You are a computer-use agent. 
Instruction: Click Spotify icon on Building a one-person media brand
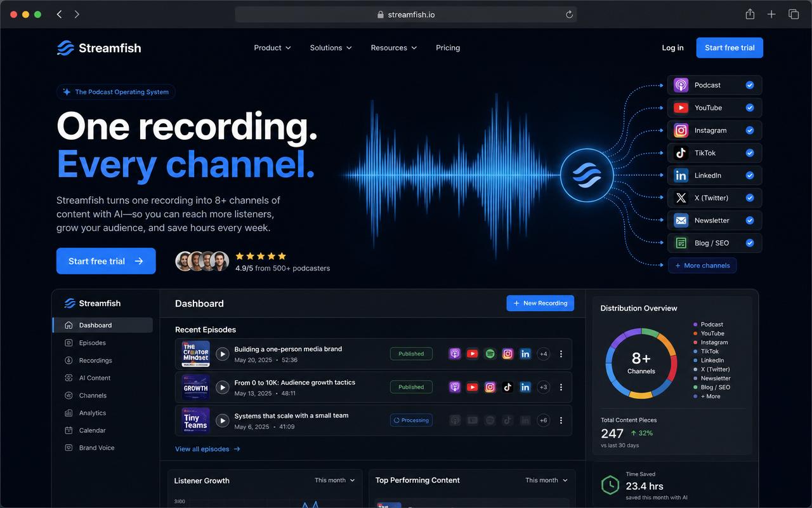coord(490,354)
